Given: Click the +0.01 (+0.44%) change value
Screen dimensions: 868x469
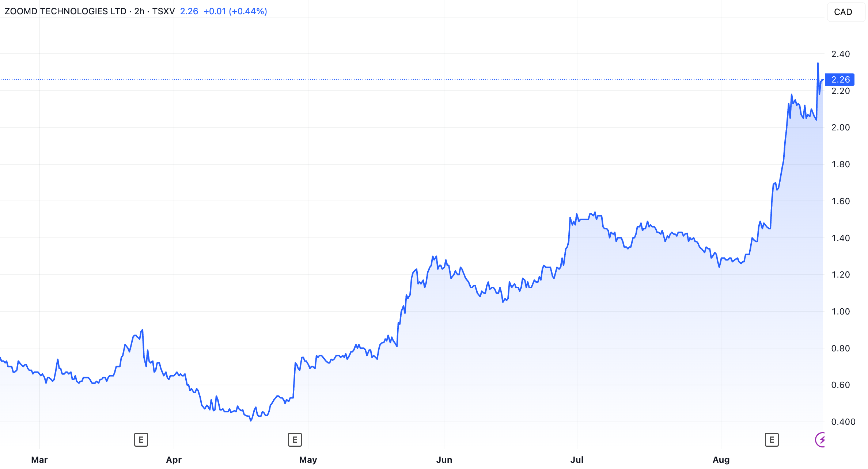Looking at the screenshot, I should pos(235,11).
